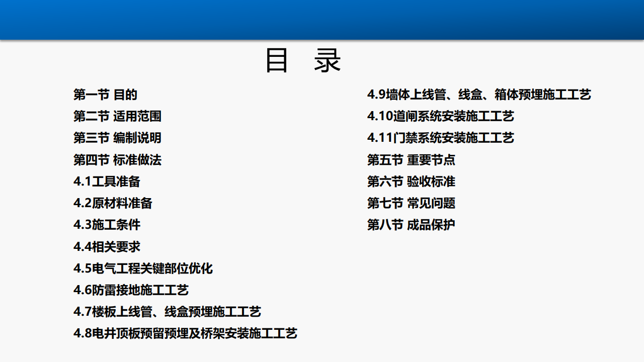Open 4.8电井顶板预留预埋及桥架安装施工工艺
The width and height of the screenshot is (644, 362).
(185, 333)
